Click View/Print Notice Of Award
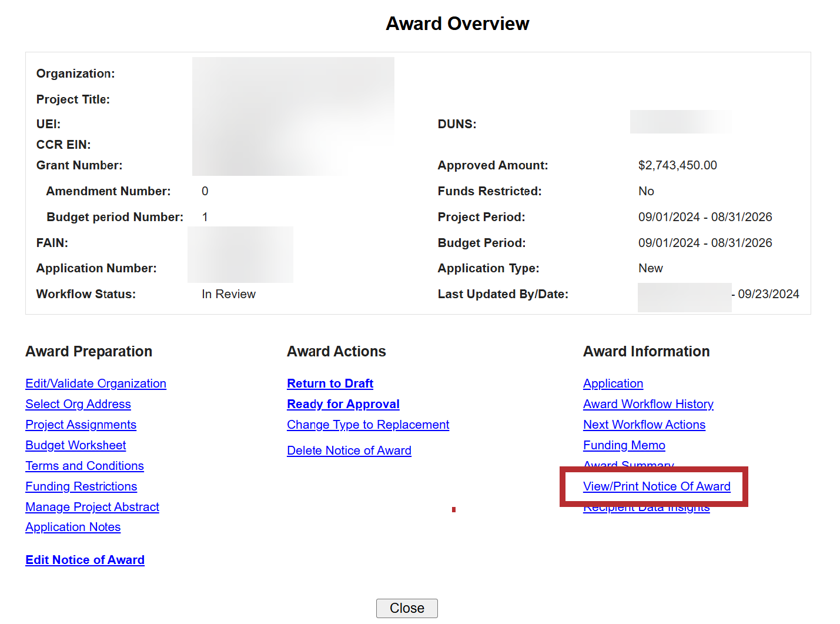 pyautogui.click(x=657, y=486)
